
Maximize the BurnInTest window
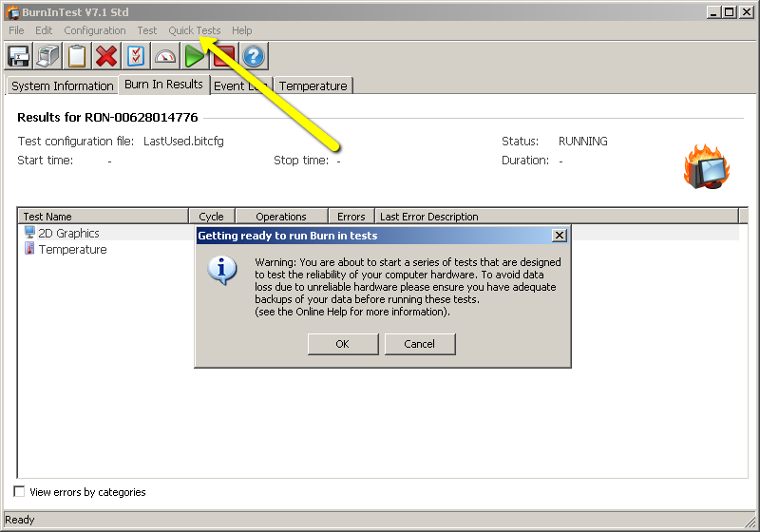(729, 12)
